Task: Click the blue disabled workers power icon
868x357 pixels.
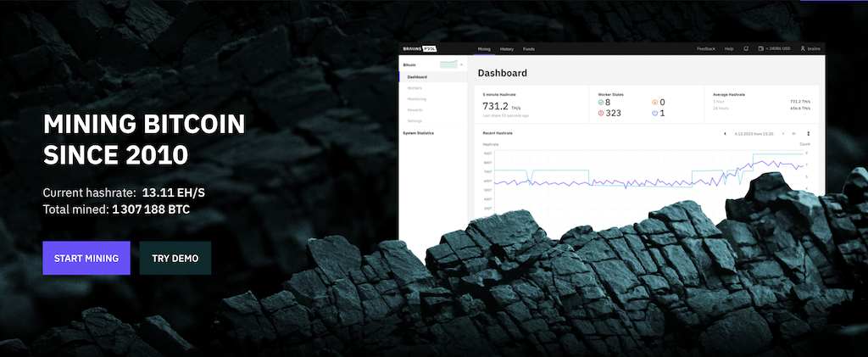Action: coord(654,113)
